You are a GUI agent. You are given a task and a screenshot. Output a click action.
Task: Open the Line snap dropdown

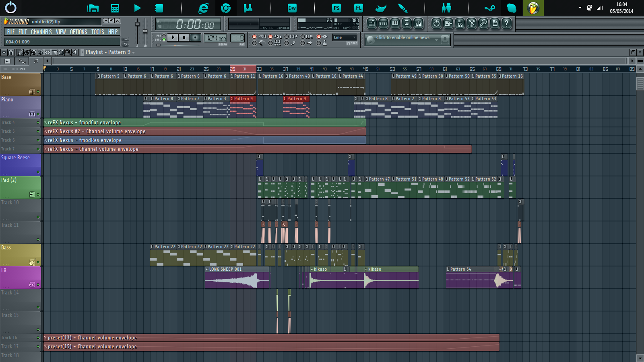(345, 37)
